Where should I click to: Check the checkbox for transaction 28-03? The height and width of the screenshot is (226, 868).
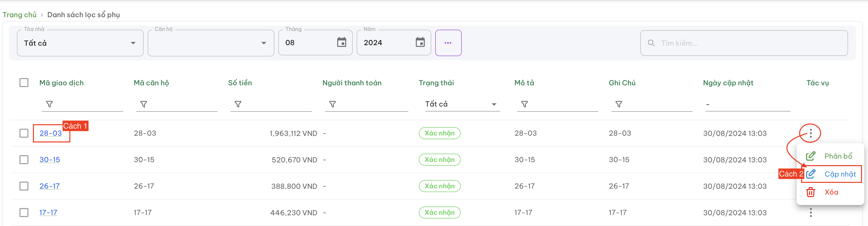click(24, 133)
